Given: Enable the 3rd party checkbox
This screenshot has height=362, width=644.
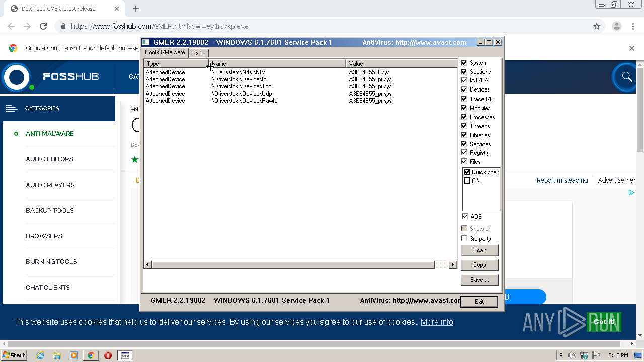Looking at the screenshot, I should point(464,239).
